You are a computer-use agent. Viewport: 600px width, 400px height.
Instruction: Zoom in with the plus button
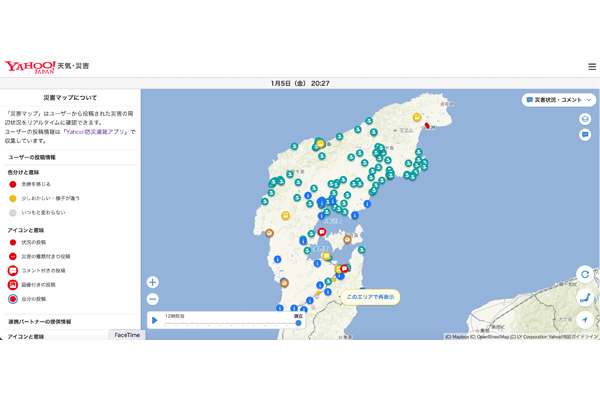click(x=152, y=283)
